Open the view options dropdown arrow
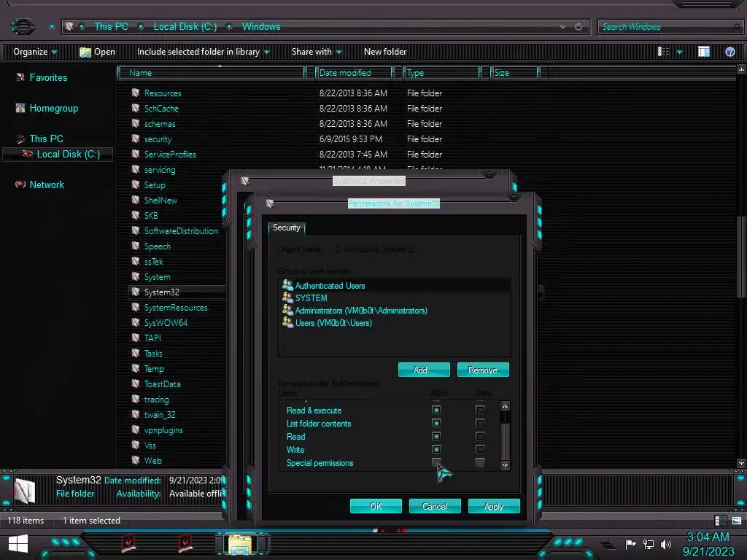 point(679,52)
